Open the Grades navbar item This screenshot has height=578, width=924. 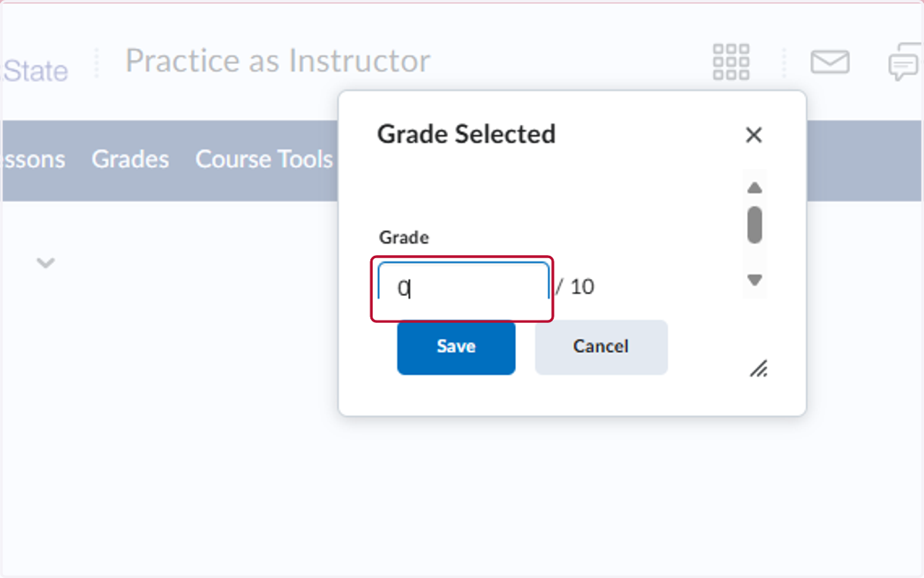(130, 160)
